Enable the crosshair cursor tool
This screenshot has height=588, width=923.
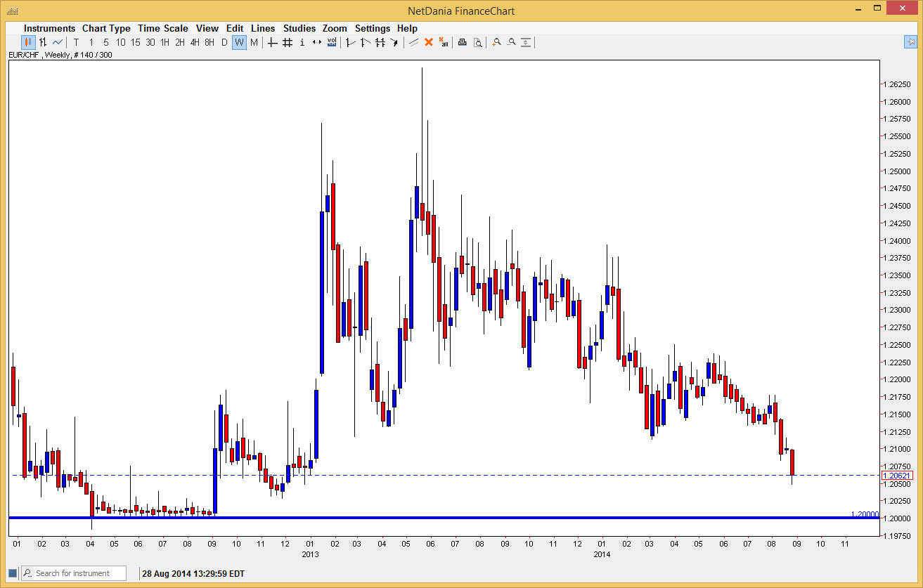coord(272,42)
